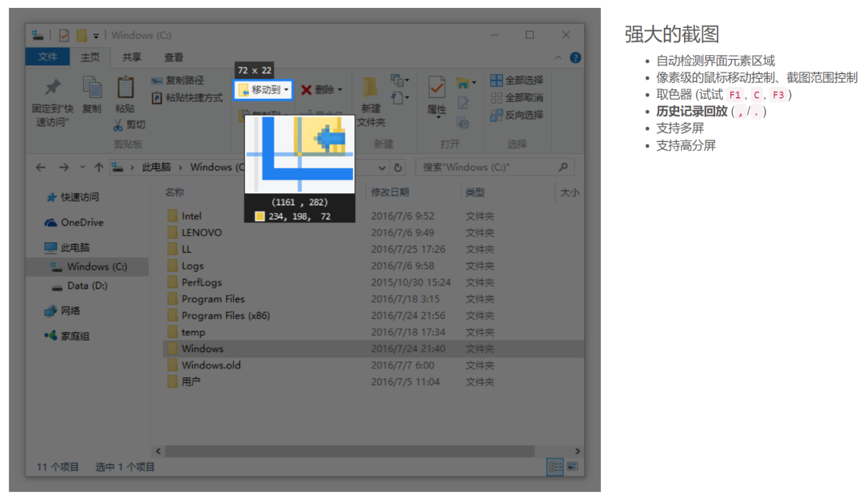This screenshot has width=862, height=504.
Task: Click the History icon in the 打开 group
Action: 463,123
